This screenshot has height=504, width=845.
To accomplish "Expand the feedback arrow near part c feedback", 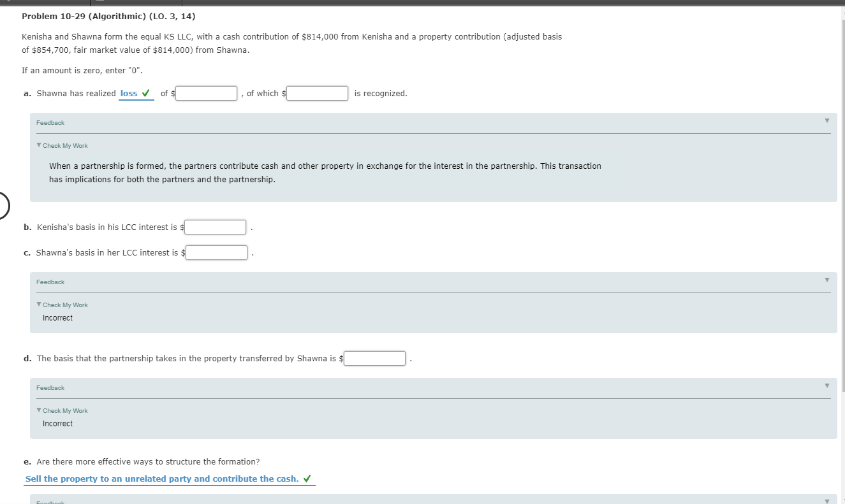I will point(827,279).
